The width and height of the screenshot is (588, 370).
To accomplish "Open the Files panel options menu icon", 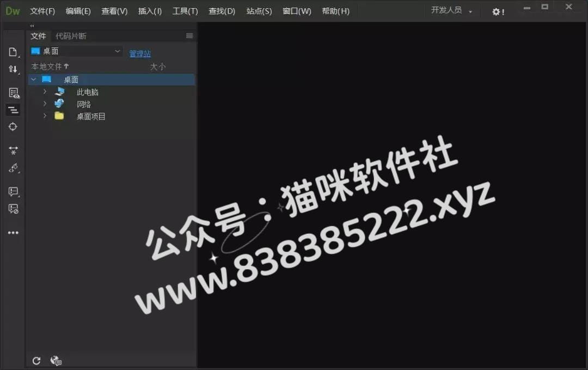I will [x=189, y=35].
